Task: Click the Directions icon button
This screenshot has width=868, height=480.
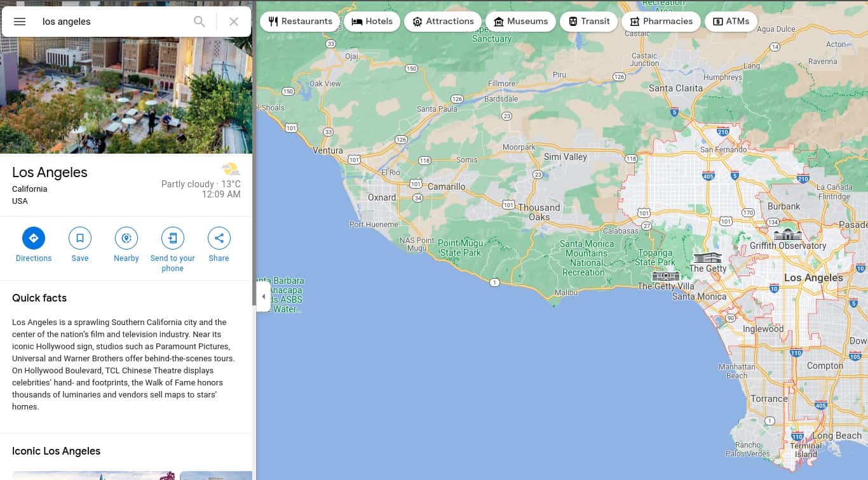Action: click(34, 238)
